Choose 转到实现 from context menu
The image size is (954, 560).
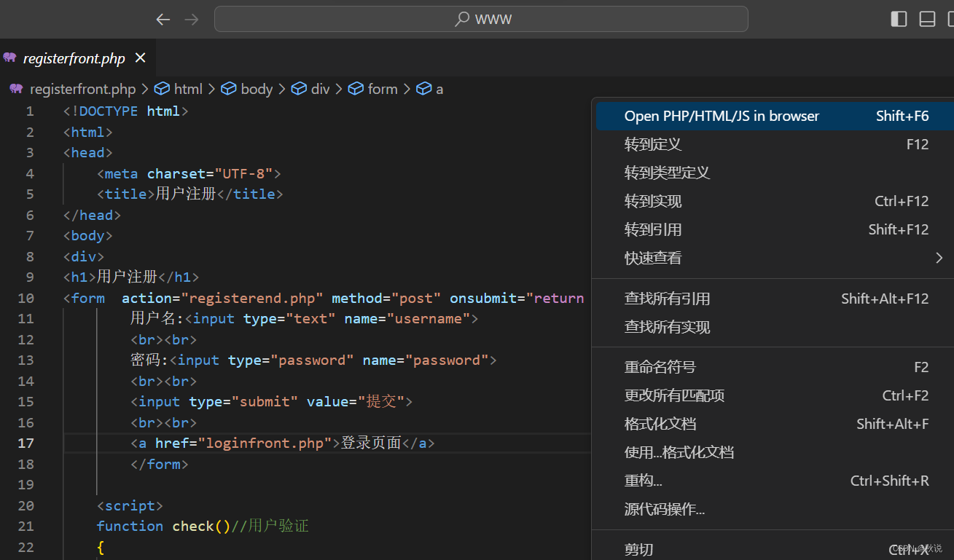tap(775, 201)
